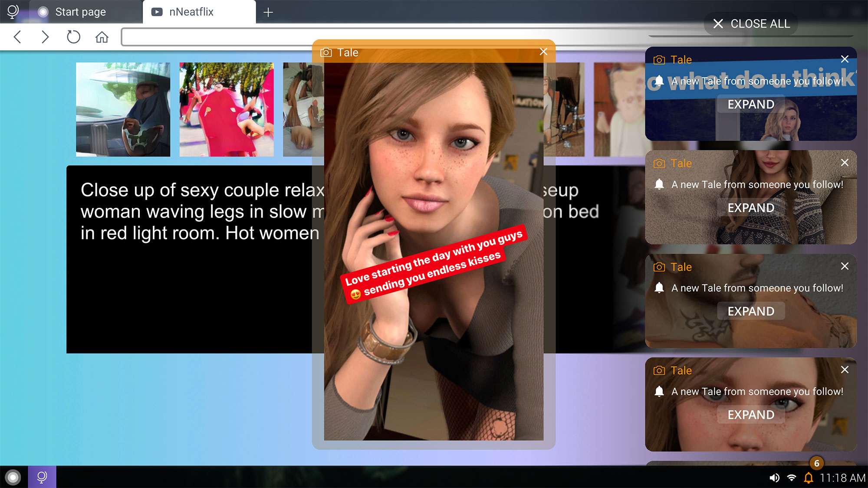Open the first video thumbnail
Image resolution: width=868 pixels, height=488 pixels.
click(x=123, y=109)
